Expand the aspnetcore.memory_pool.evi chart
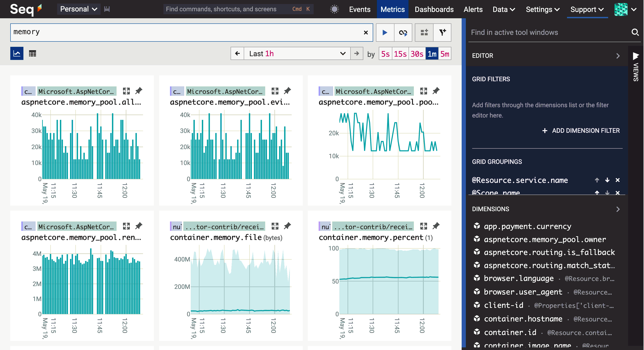Image resolution: width=644 pixels, height=350 pixels. point(275,91)
